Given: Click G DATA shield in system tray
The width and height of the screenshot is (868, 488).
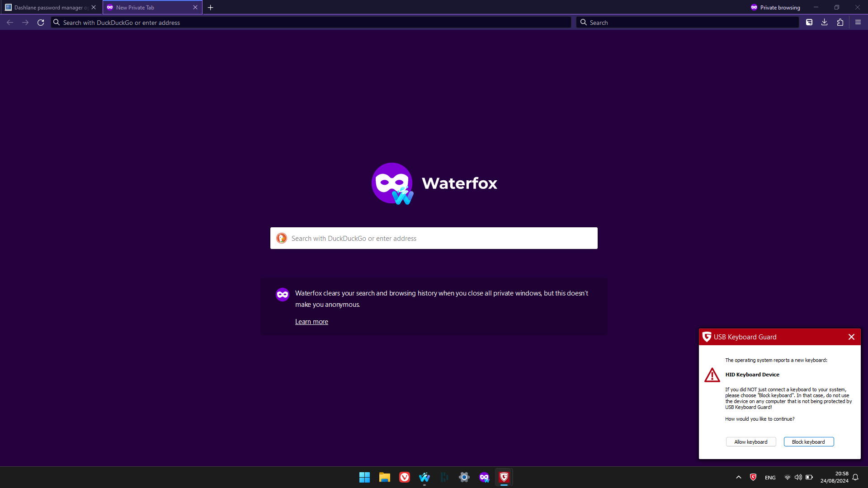Looking at the screenshot, I should pos(753,477).
